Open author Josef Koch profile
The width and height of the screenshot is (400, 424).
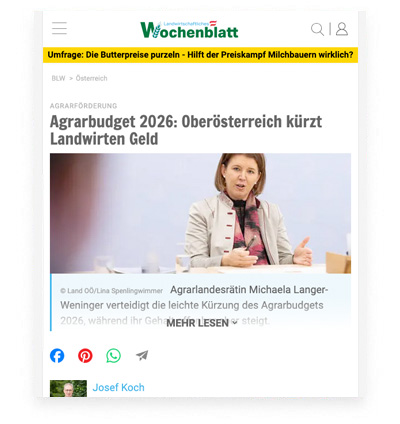[x=118, y=387]
